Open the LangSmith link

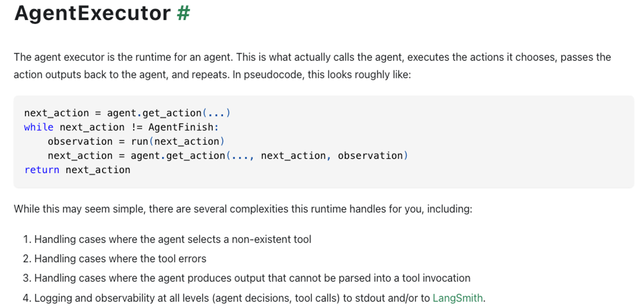(457, 298)
